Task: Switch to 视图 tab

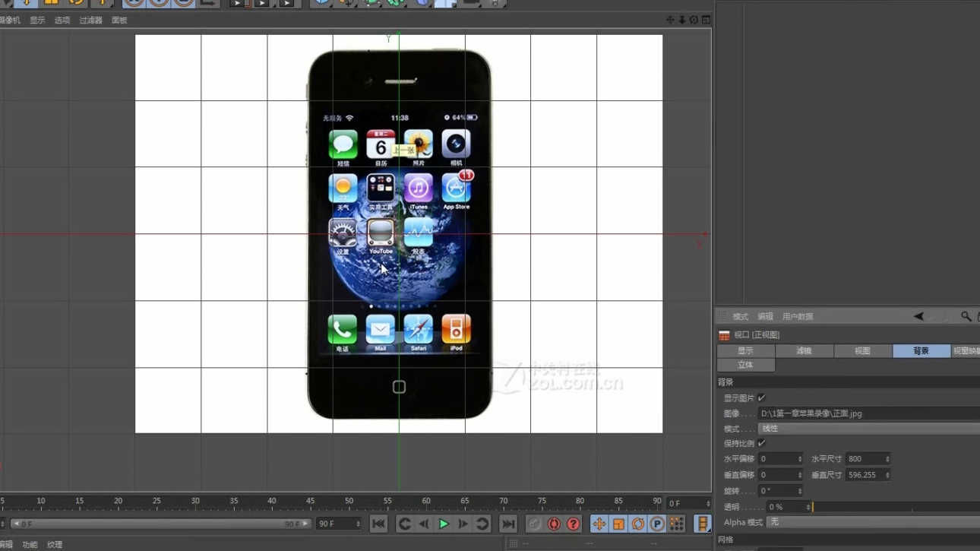Action: click(x=862, y=351)
